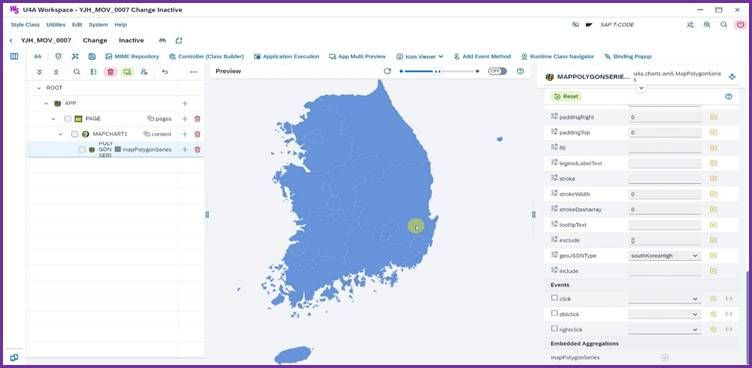Open binding icon for the fill property
Viewport: 752px width, 368px height.
(713, 148)
